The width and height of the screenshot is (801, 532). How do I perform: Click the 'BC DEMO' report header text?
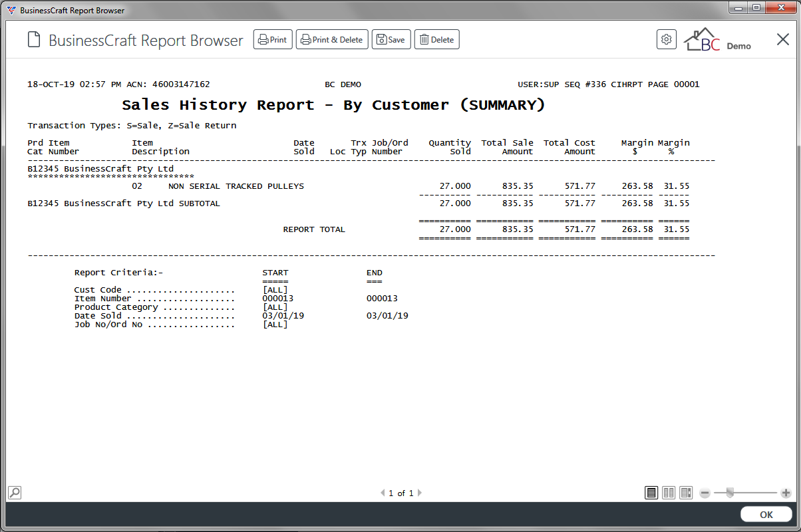click(343, 84)
